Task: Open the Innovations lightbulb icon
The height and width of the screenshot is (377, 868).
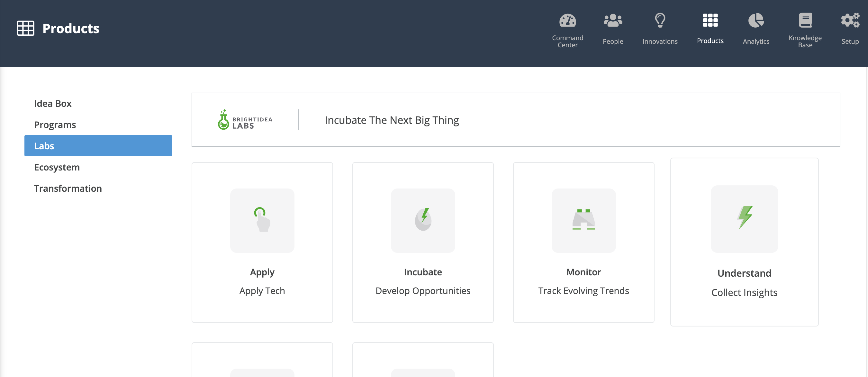Action: click(660, 20)
